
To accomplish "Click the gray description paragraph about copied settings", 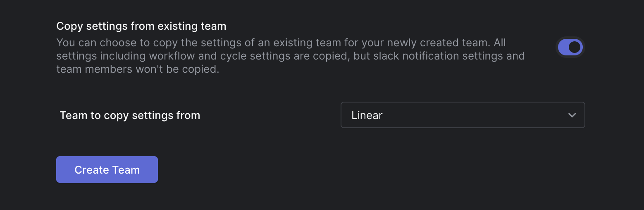I will (x=281, y=56).
